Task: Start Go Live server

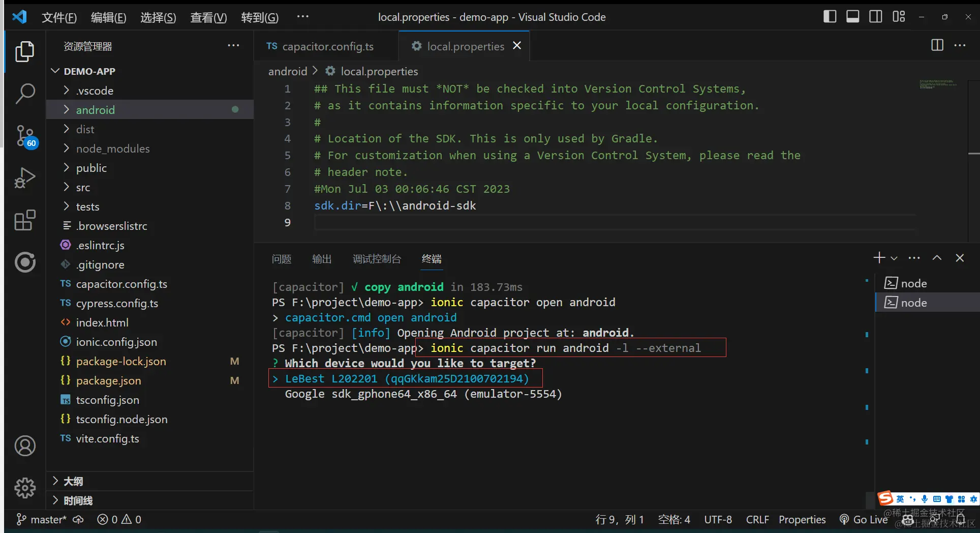Action: coord(864,519)
